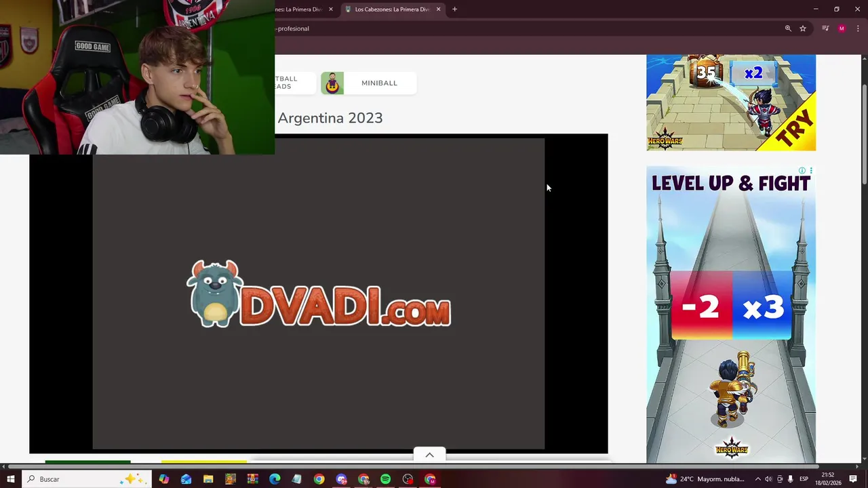This screenshot has height=488, width=868.
Task: Bookmark this page with the star icon
Action: [803, 28]
